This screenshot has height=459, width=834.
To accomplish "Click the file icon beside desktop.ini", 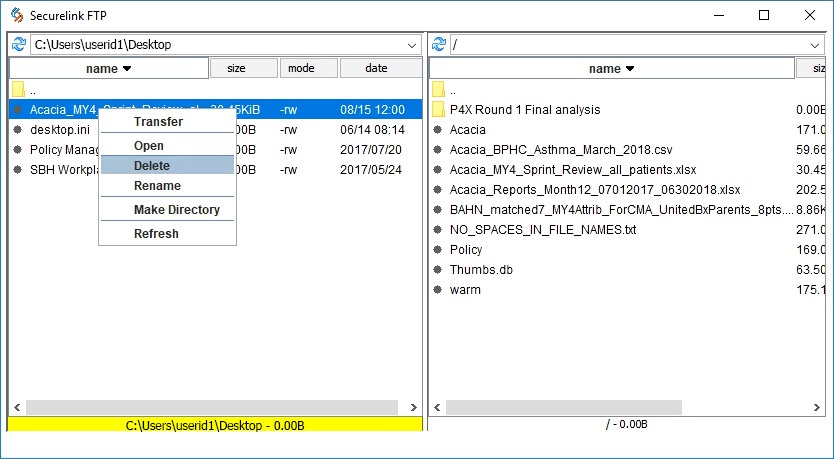I will (18, 130).
